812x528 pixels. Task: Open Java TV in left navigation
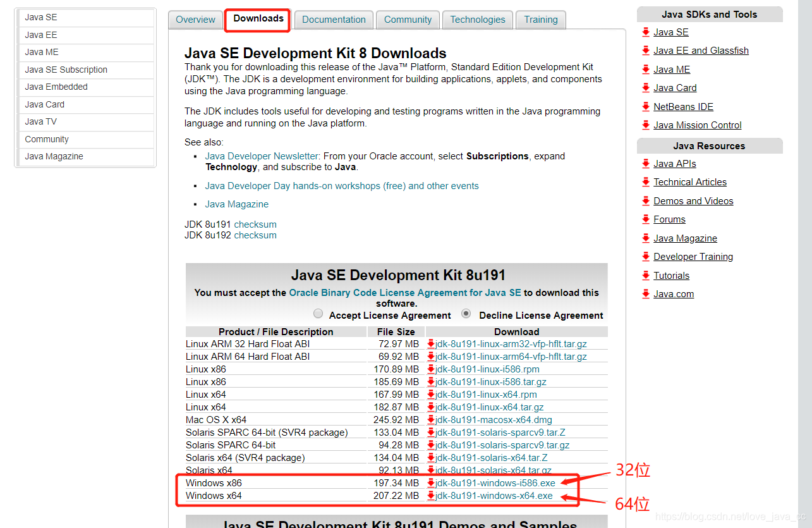86,122
